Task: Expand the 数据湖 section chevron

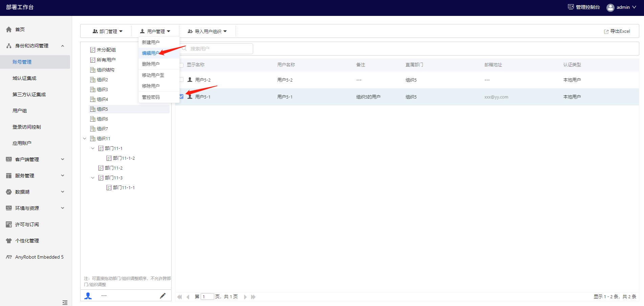Action: coord(63,192)
